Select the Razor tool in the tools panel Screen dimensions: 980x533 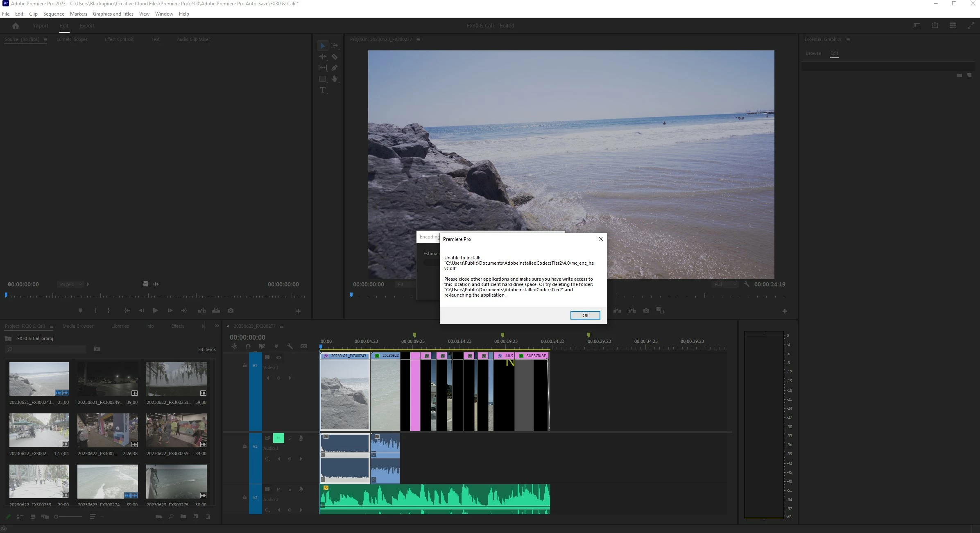tap(335, 57)
